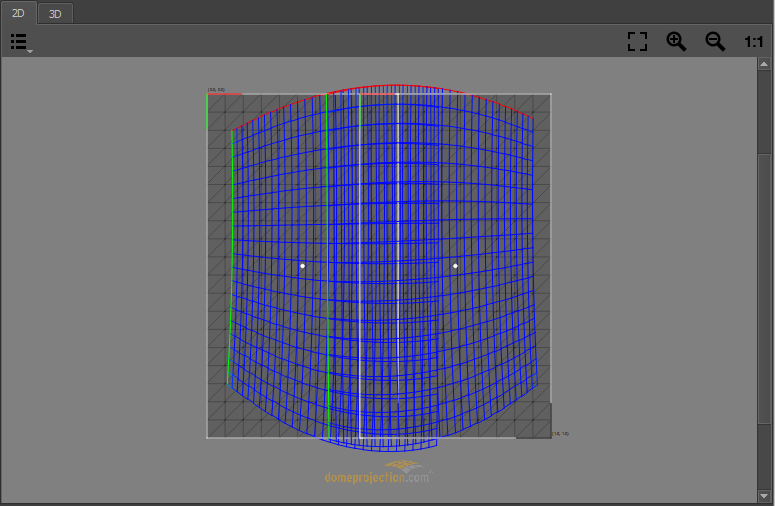Switch to the 3D tab

click(55, 13)
